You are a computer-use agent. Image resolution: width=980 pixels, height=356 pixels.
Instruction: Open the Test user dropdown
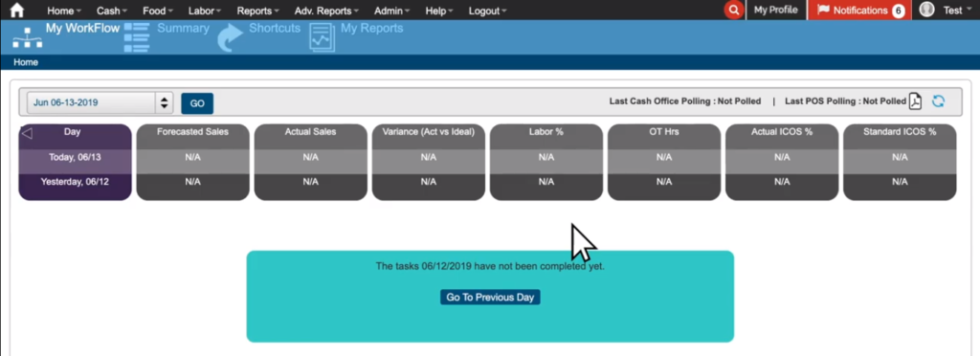tap(957, 11)
